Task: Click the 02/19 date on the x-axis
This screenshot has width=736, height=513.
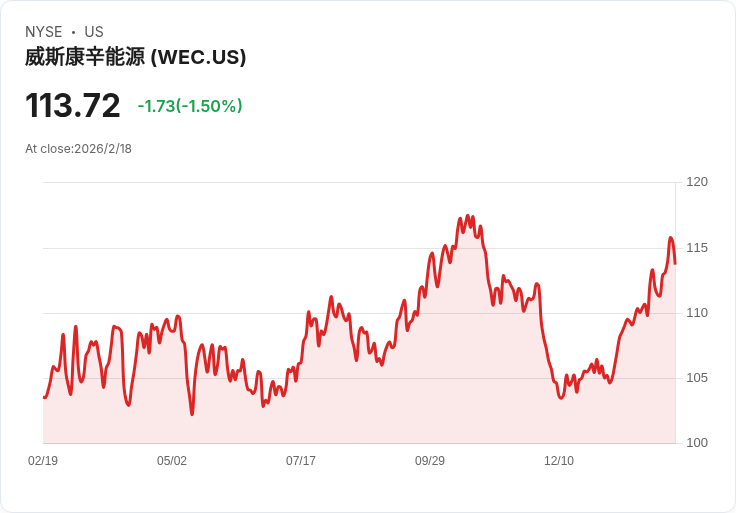Action: click(x=43, y=461)
